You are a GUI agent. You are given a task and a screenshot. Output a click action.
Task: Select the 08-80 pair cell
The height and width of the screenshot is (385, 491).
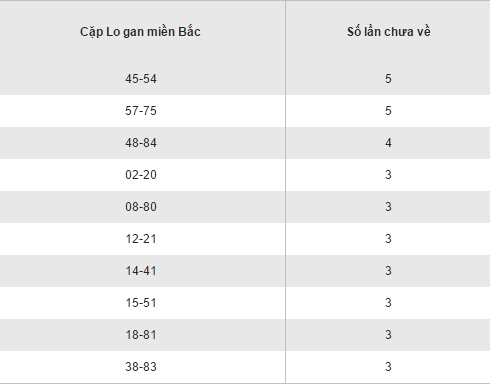[141, 207]
